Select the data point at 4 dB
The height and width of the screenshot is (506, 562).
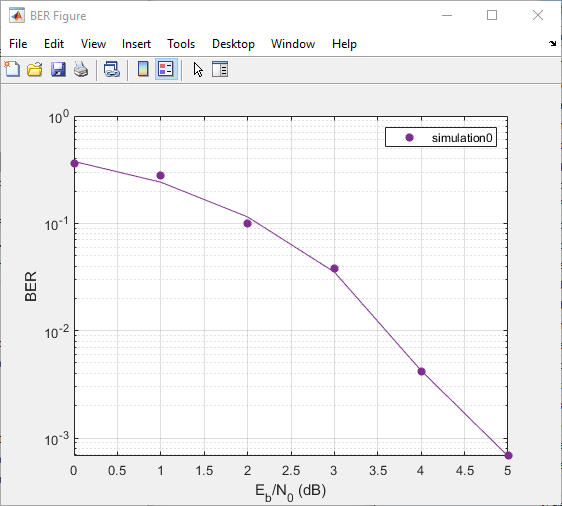coord(422,371)
